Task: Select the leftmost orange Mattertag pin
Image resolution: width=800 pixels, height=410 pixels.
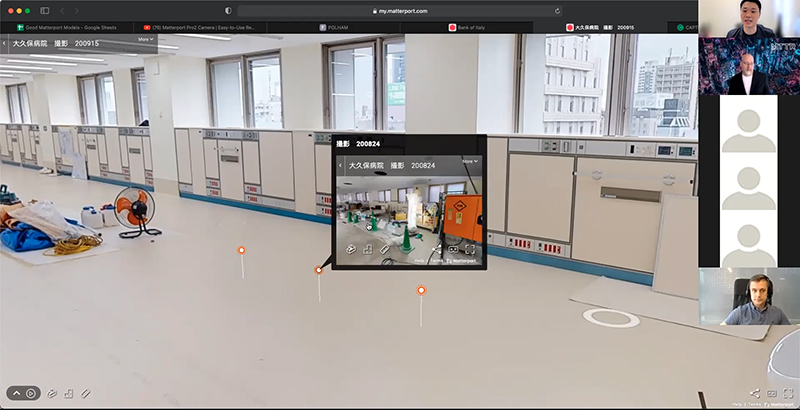Action: pos(242,250)
